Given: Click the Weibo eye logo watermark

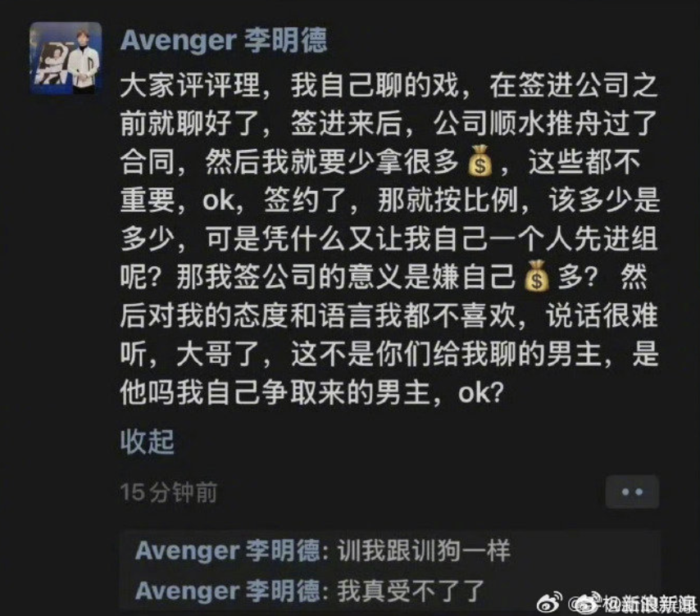Looking at the screenshot, I should point(550,604).
